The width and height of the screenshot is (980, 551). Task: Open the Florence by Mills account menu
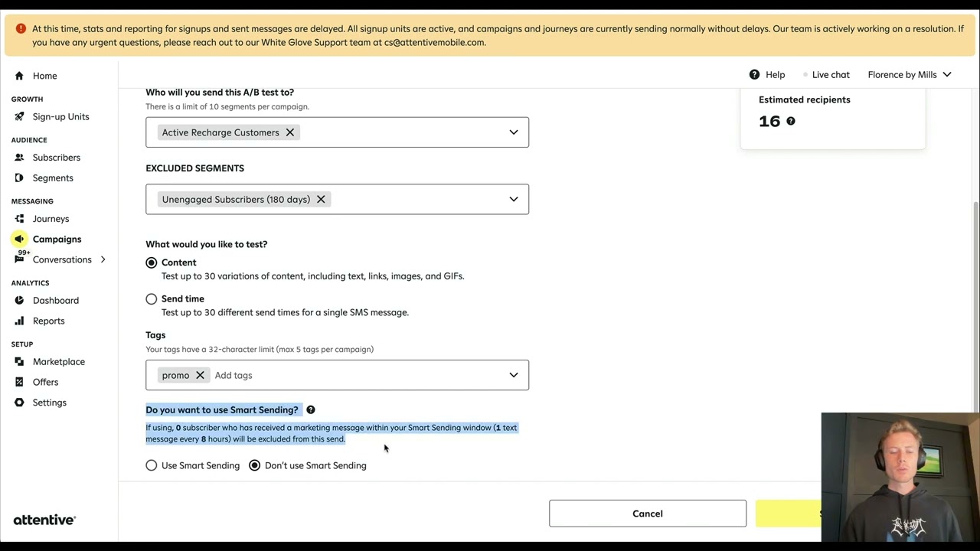910,74
